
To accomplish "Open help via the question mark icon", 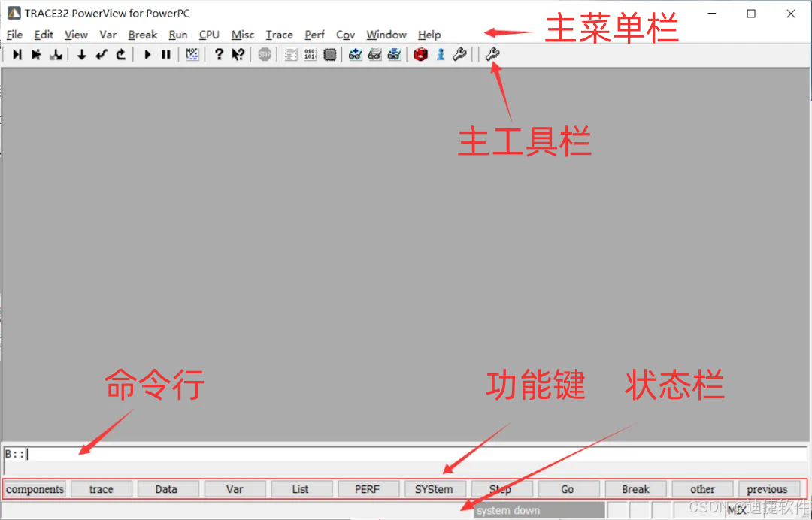I will coord(219,54).
